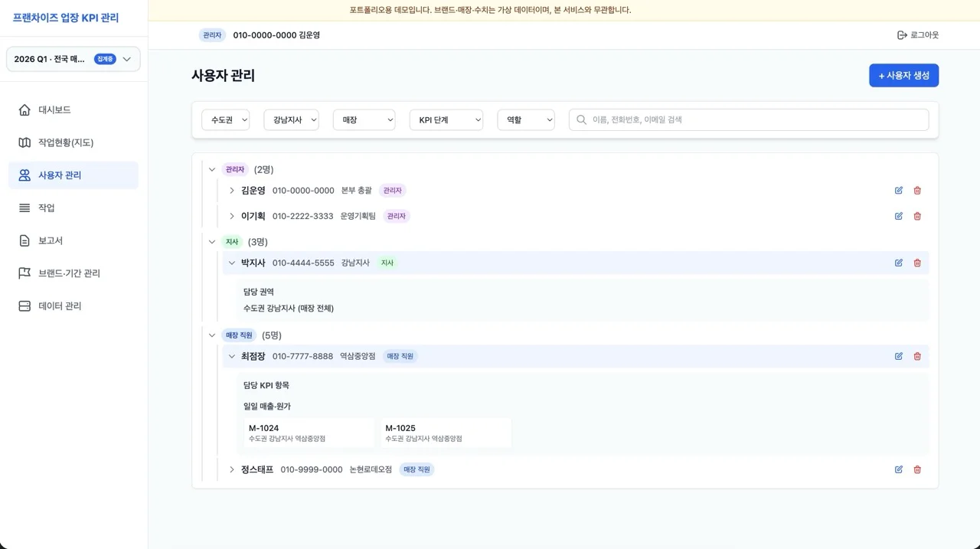Click the 역삼중앙점 label in 최점장 row
Viewport: 980px width, 549px height.
[358, 356]
